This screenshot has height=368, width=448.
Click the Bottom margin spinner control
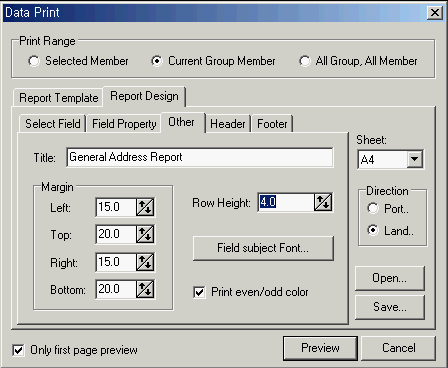145,289
